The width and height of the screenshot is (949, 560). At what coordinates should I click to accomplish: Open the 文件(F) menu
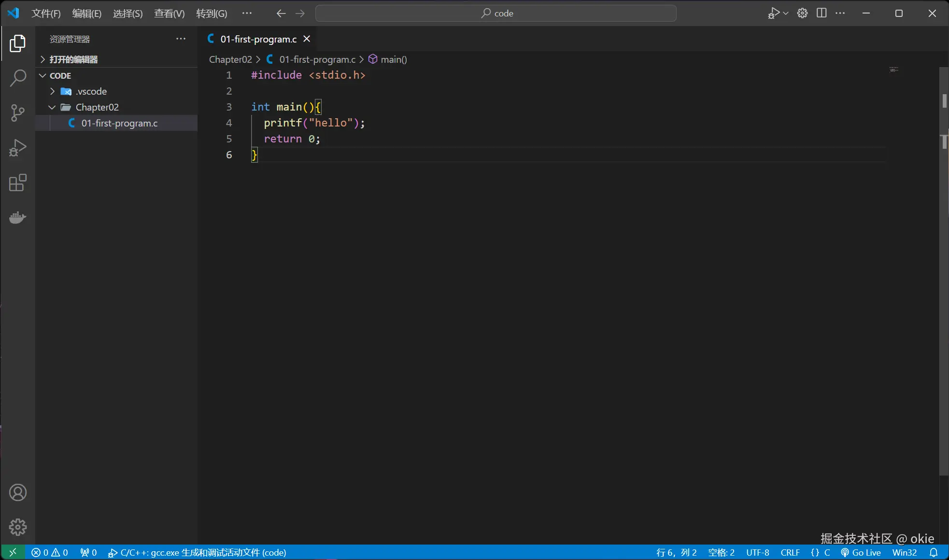[46, 13]
